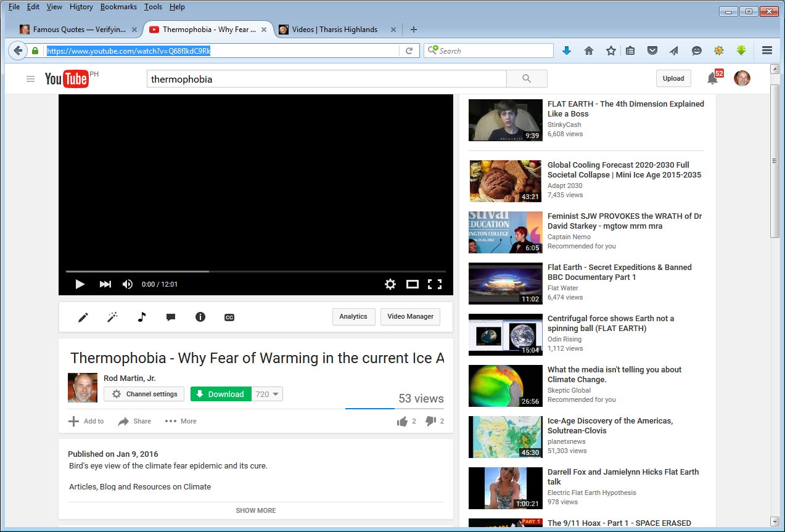Open the Rod Martin, Jr. channel link
This screenshot has width=785, height=532.
pyautogui.click(x=129, y=378)
